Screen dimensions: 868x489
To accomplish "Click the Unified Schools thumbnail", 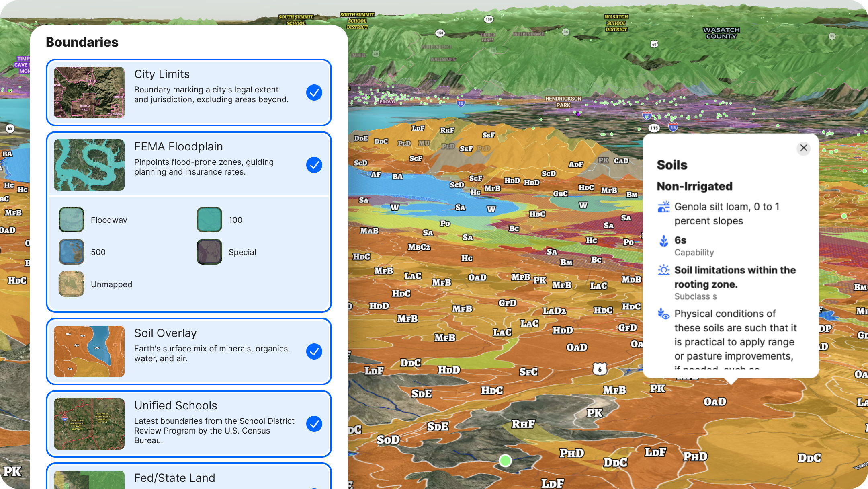I will [x=89, y=424].
